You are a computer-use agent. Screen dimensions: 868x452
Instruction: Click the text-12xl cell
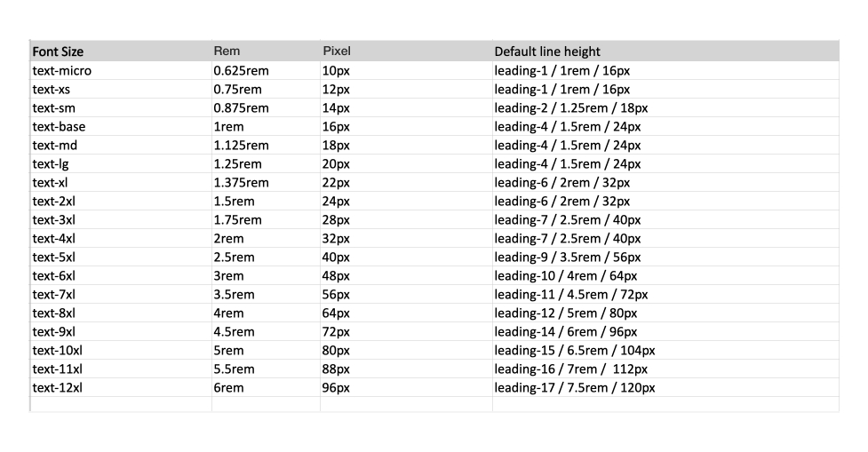point(58,387)
